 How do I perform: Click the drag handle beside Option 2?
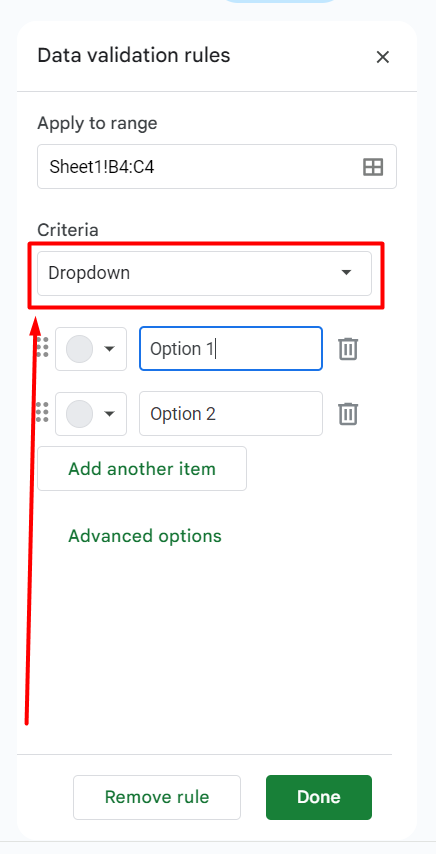coord(42,412)
